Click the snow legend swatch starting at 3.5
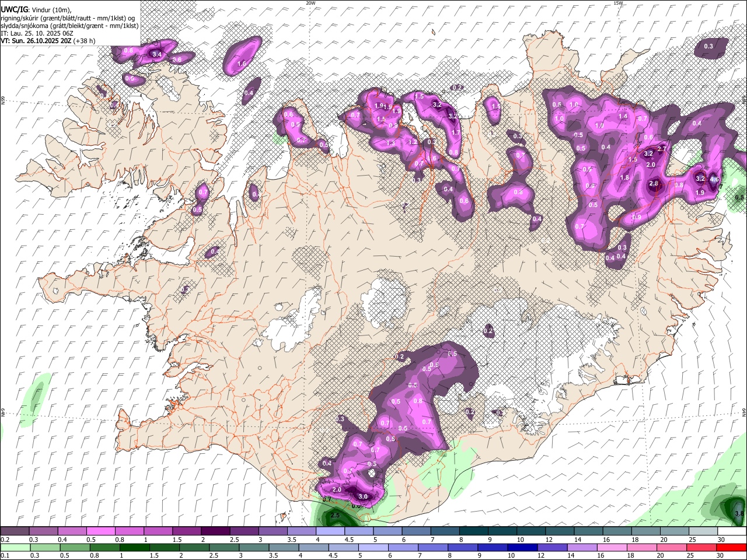 tap(301, 531)
